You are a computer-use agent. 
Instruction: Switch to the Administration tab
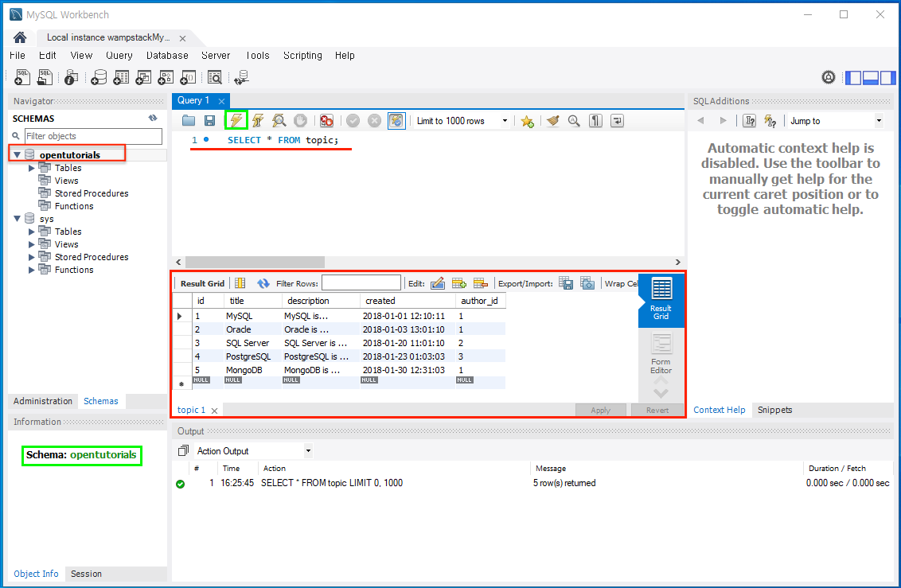click(x=43, y=401)
